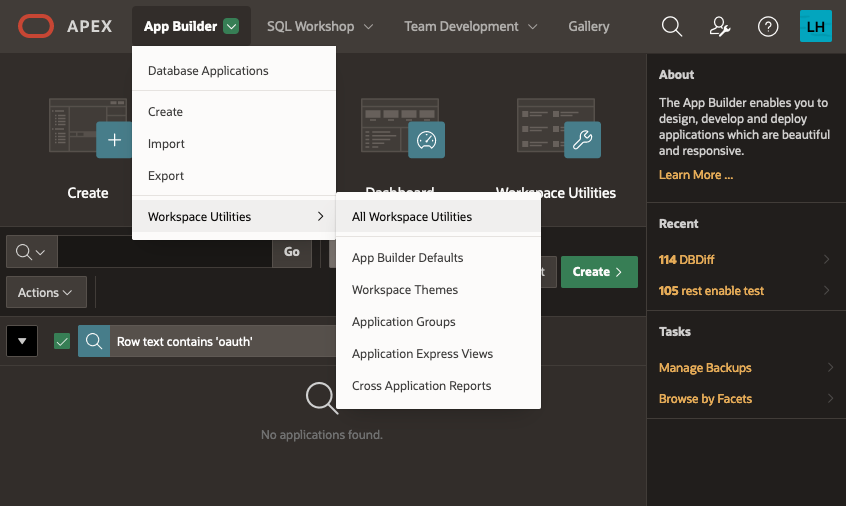Viewport: 846px width, 506px height.
Task: Open the Learn More link
Action: tap(695, 175)
